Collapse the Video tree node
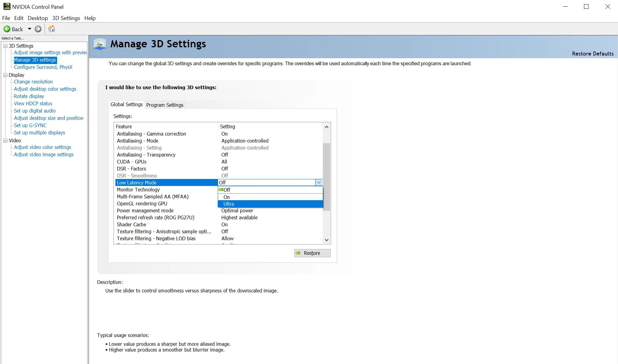This screenshot has height=364, width=618. (5, 140)
